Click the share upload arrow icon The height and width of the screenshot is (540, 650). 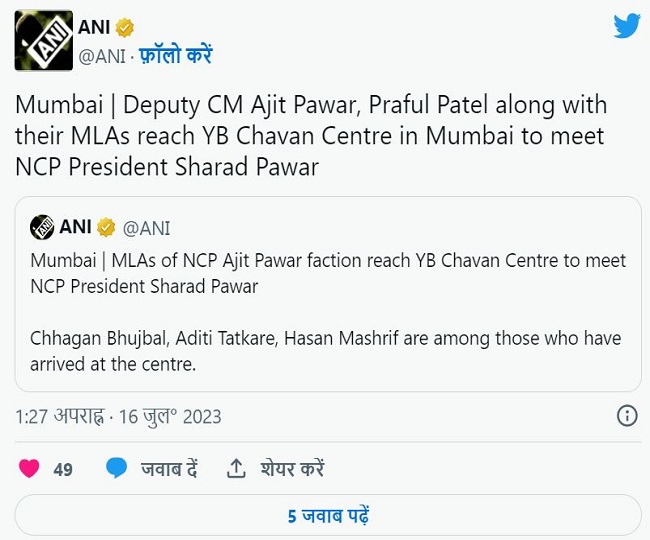(237, 467)
